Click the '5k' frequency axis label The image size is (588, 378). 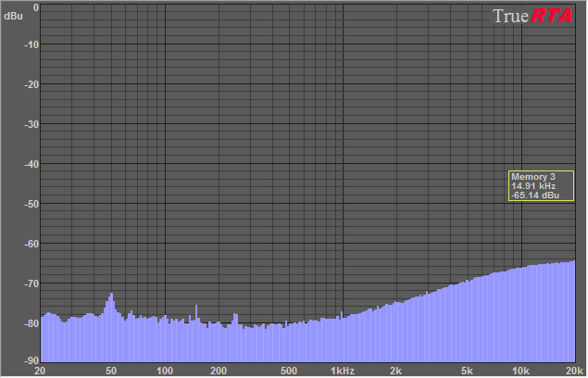pos(467,372)
